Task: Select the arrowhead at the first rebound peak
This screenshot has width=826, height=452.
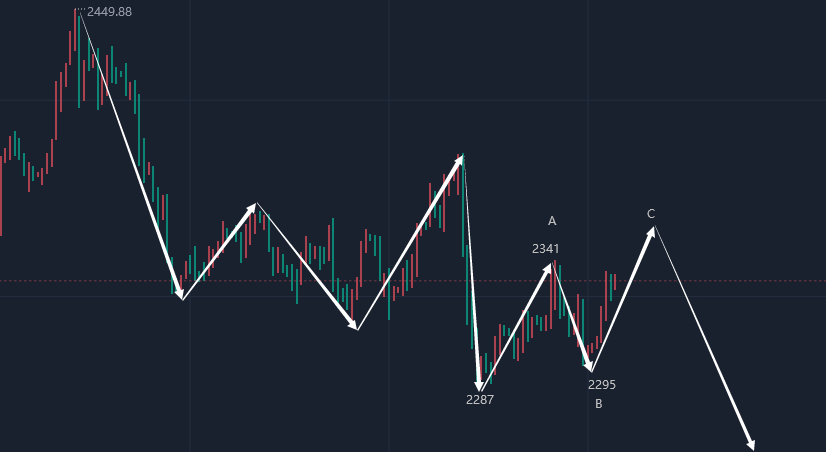Action: click(253, 208)
